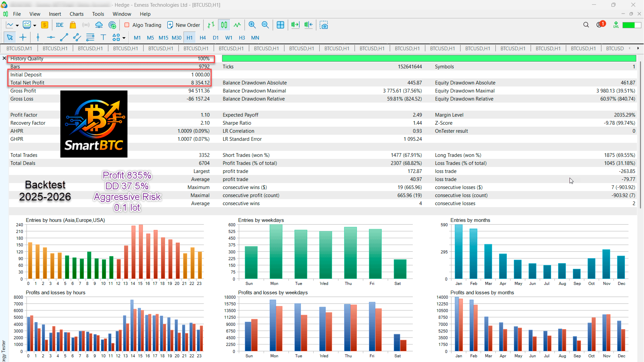This screenshot has width=644, height=362.
Task: Switch chart to line chart view
Action: click(x=237, y=25)
